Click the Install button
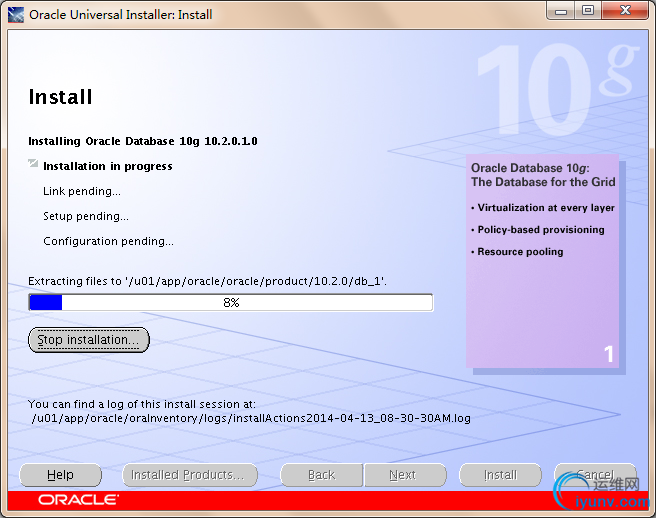656x518 pixels. point(500,475)
